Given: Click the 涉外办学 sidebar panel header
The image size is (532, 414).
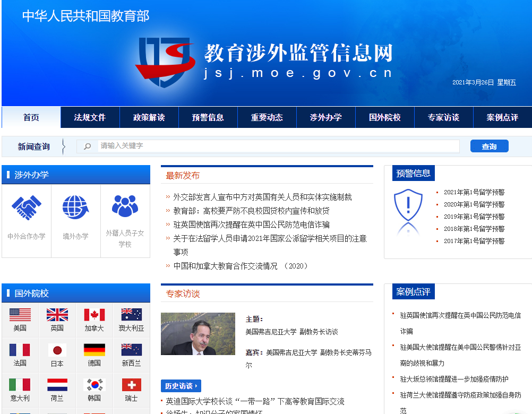Looking at the screenshot, I should (x=76, y=175).
